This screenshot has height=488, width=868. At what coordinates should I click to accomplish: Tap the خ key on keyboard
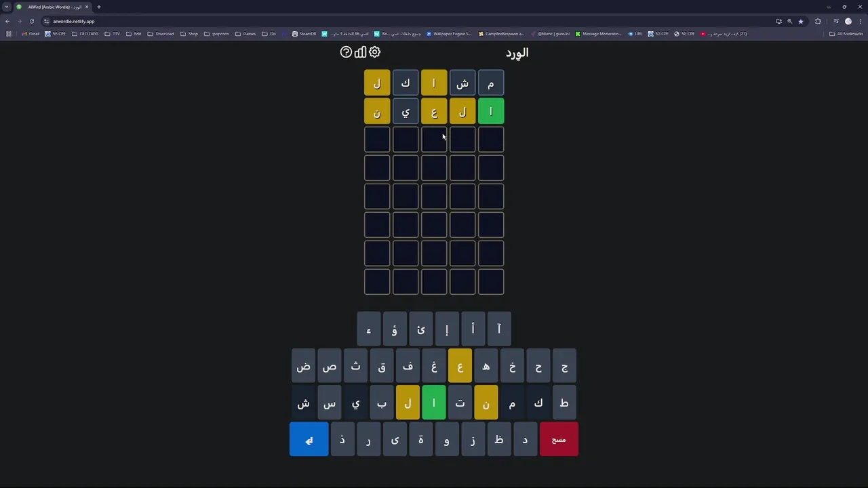[512, 366]
